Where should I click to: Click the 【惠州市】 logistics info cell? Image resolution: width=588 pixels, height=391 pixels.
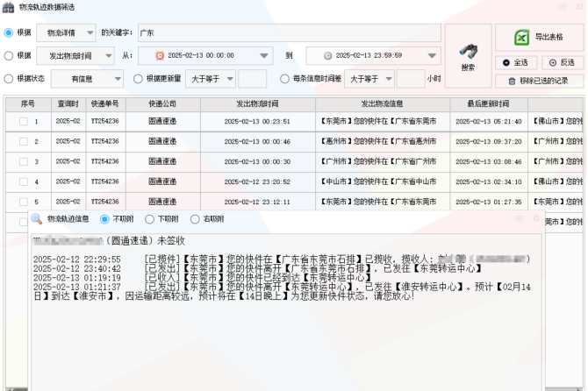point(383,141)
